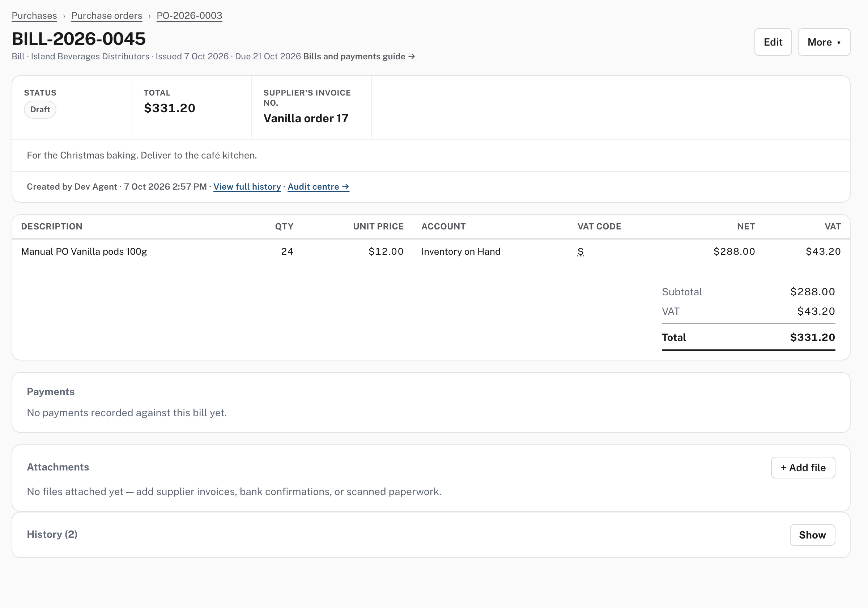Click the Payments section heading
The height and width of the screenshot is (608, 868).
(x=51, y=392)
